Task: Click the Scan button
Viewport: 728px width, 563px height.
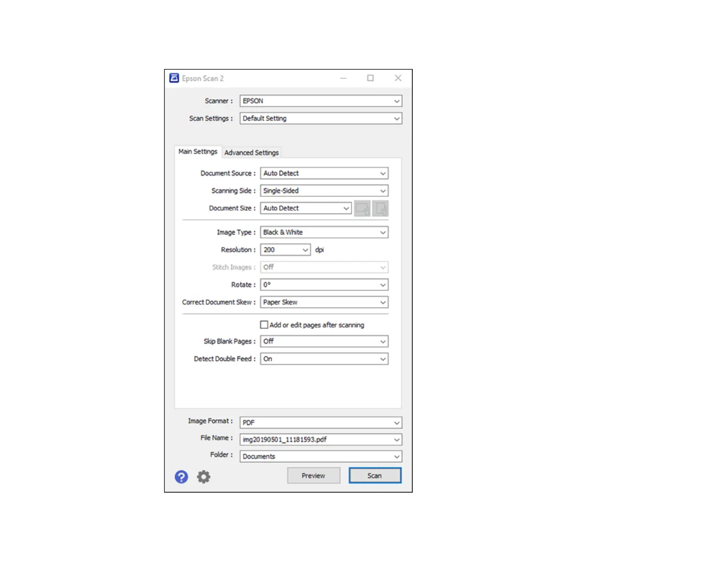Action: (x=375, y=476)
